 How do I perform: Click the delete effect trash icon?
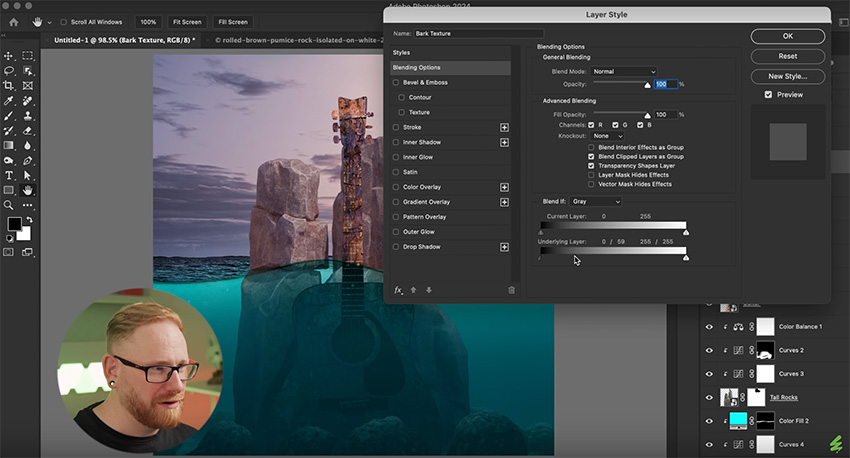point(511,290)
